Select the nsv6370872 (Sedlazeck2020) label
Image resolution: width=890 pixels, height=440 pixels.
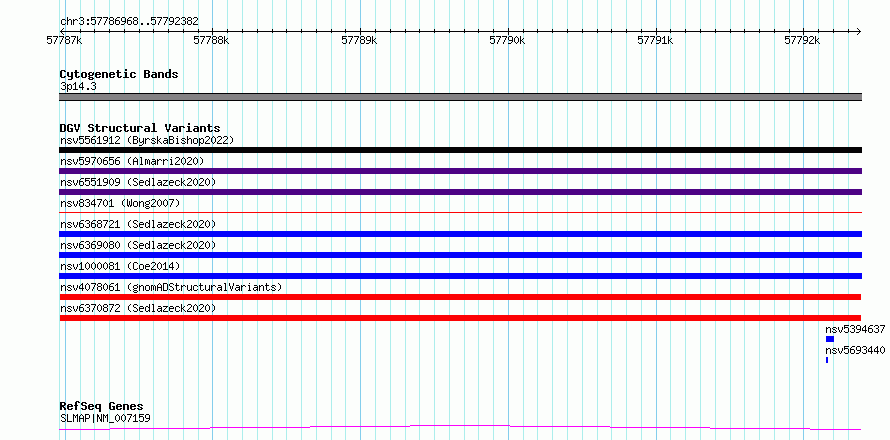point(138,308)
